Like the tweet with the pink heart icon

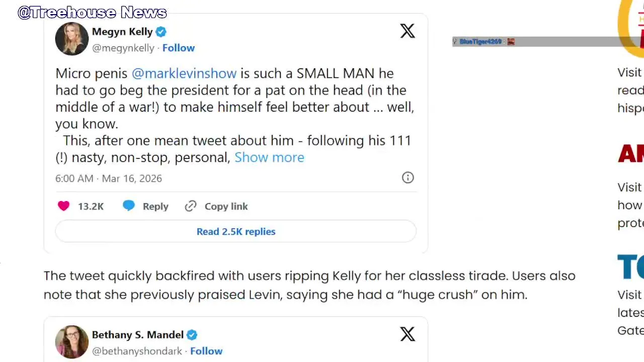coord(63,206)
